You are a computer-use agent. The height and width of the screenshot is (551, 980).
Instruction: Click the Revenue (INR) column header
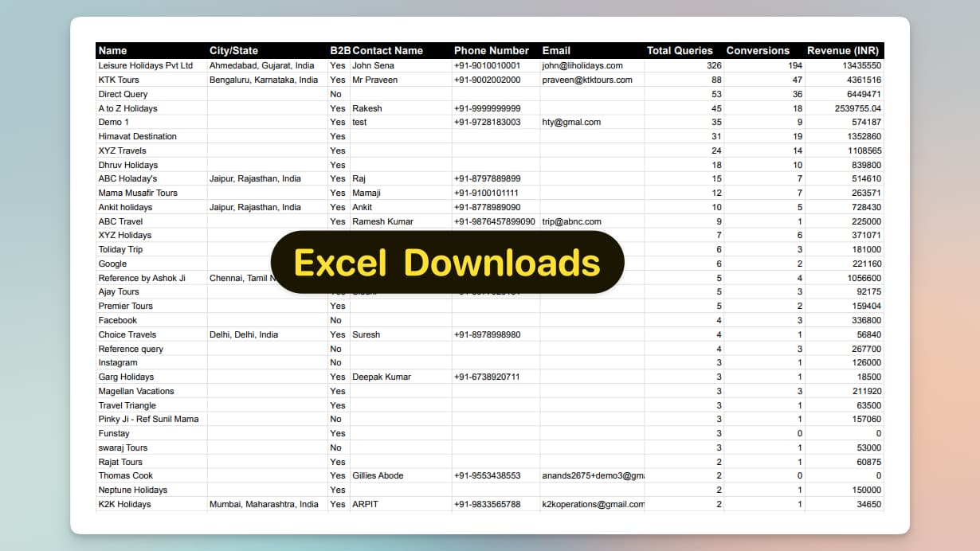click(842, 50)
